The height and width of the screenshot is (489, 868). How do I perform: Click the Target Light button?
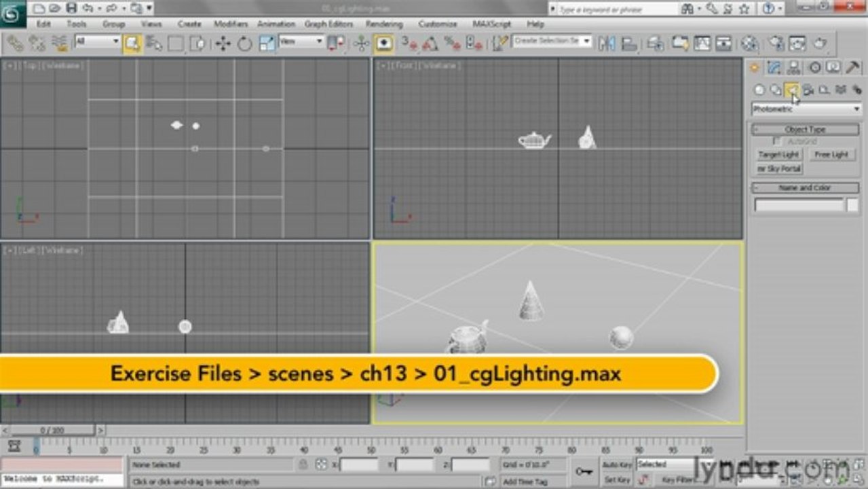point(778,155)
